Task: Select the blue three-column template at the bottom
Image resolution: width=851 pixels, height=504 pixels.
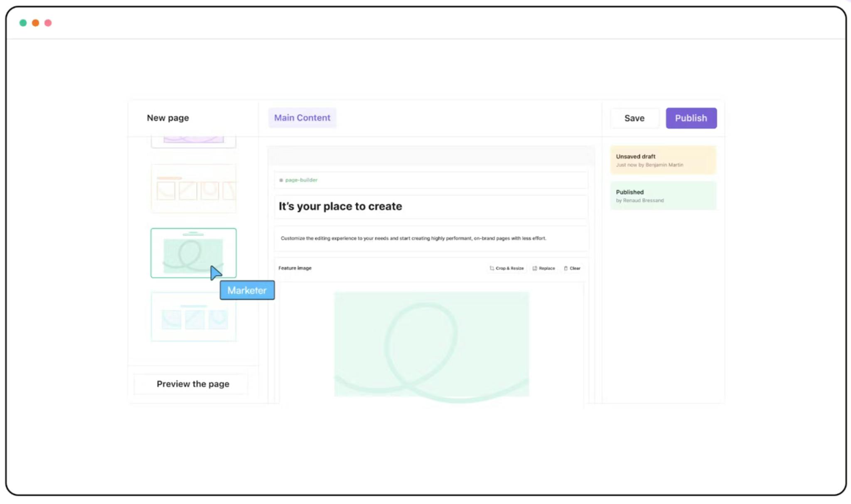Action: click(x=193, y=317)
